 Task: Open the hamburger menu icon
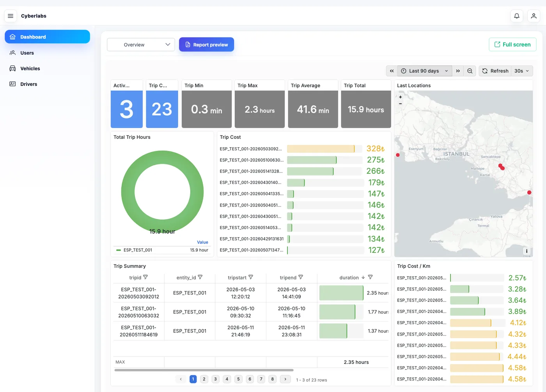(x=11, y=16)
